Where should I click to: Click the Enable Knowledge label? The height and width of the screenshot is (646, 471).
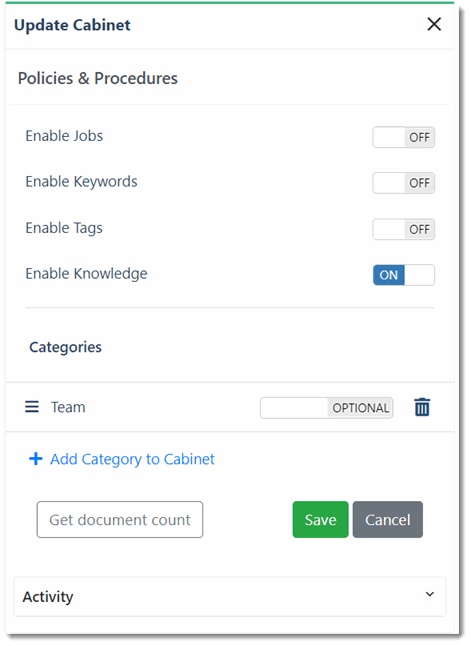(x=86, y=274)
